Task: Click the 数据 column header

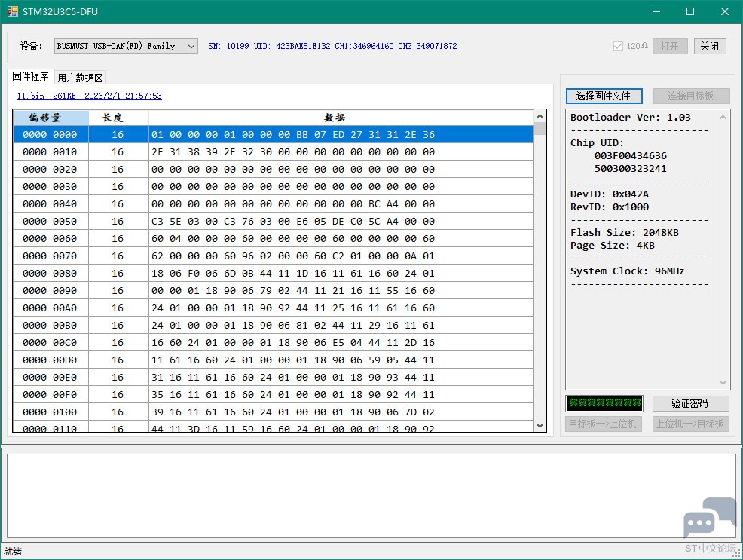Action: coord(341,118)
